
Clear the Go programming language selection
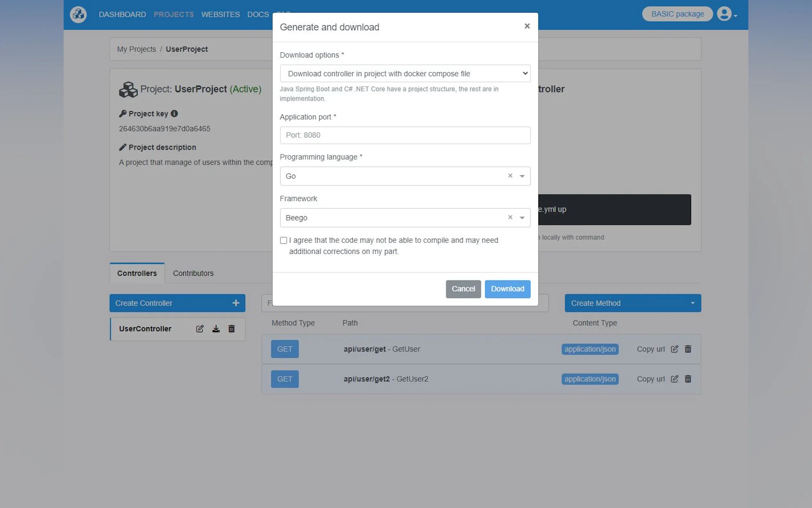pyautogui.click(x=510, y=176)
